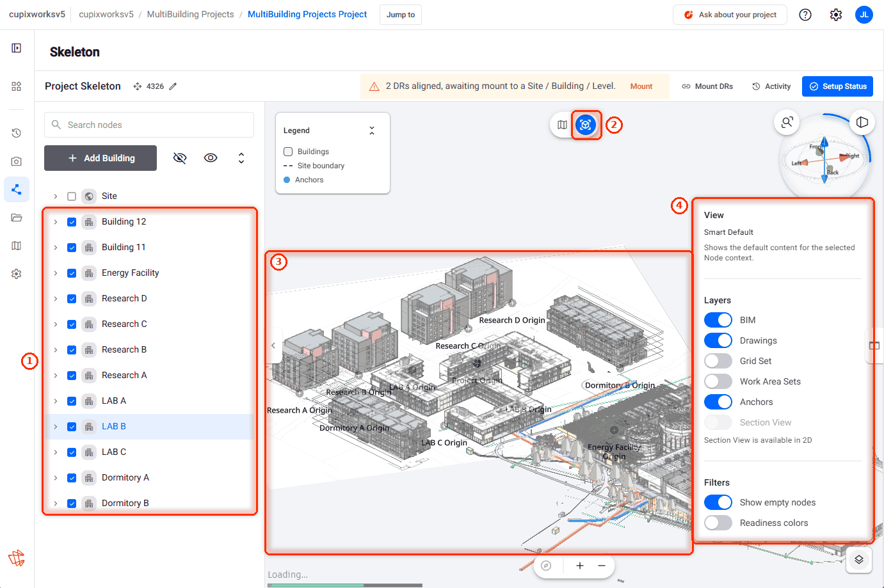Open the camera captures icon in sidebar
The height and width of the screenshot is (588, 884).
pyautogui.click(x=17, y=161)
